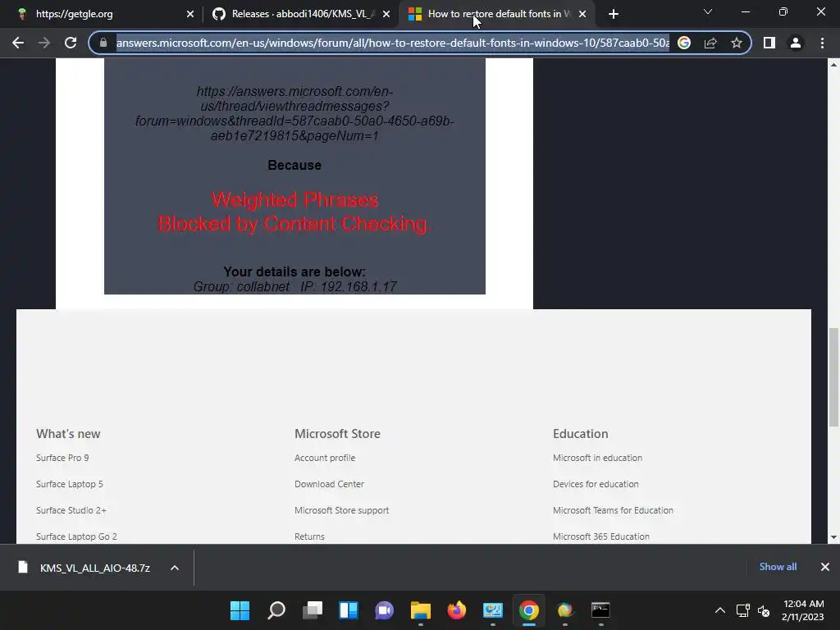Click the blocked thread URL text

[x=294, y=113]
